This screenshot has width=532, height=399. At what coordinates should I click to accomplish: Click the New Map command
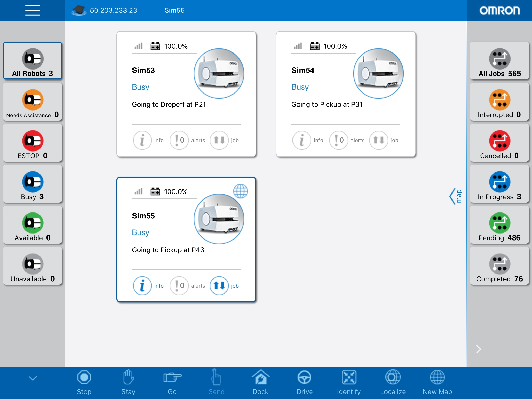coord(437,383)
